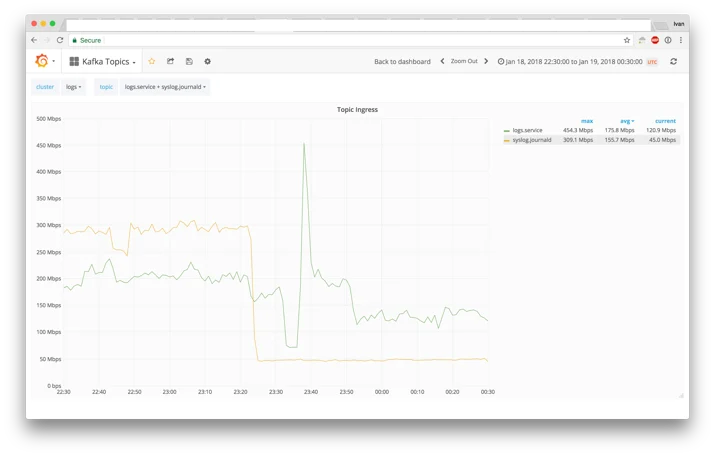Click the Ivan profile button
This screenshot has height=456, width=715.
679,24
